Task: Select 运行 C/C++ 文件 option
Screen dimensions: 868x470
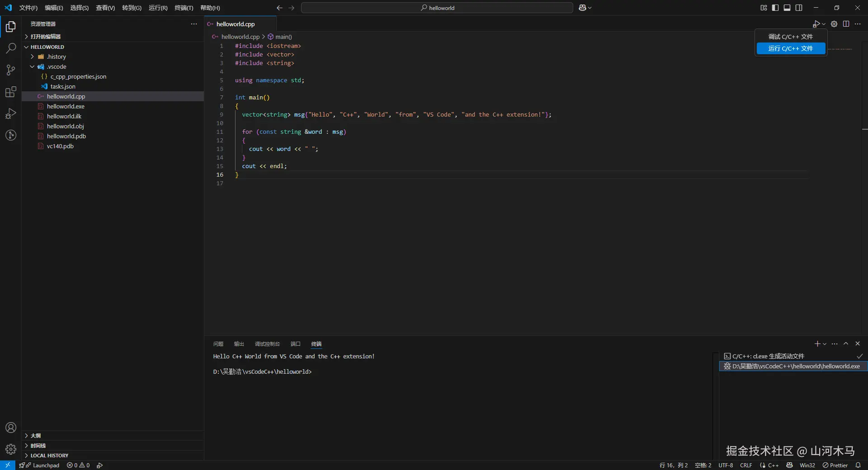Action: [x=790, y=48]
